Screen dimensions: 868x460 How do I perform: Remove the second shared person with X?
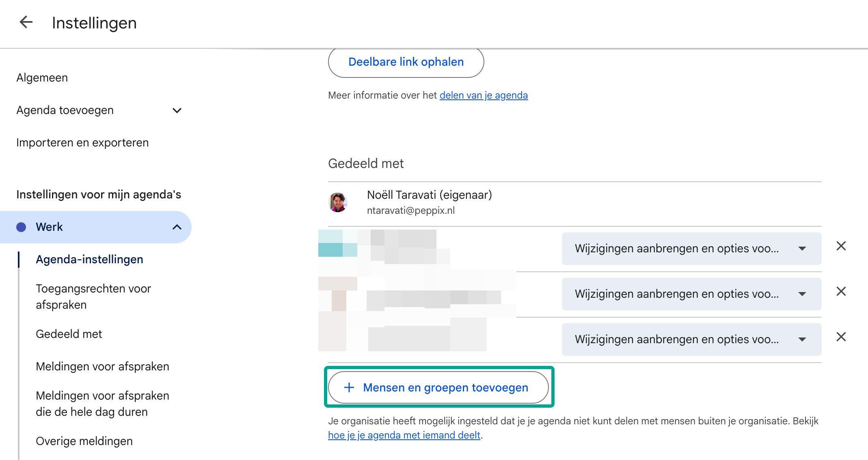841,292
